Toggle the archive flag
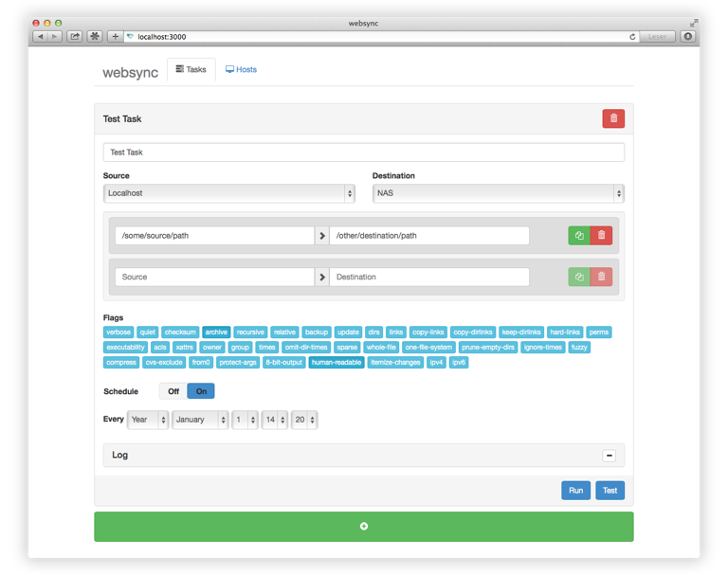 pyautogui.click(x=216, y=332)
